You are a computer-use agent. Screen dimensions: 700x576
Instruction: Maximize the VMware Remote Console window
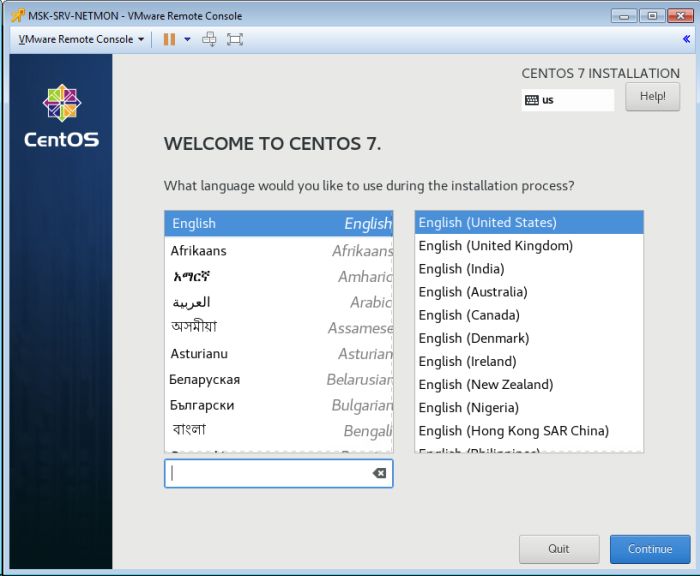pyautogui.click(x=652, y=16)
